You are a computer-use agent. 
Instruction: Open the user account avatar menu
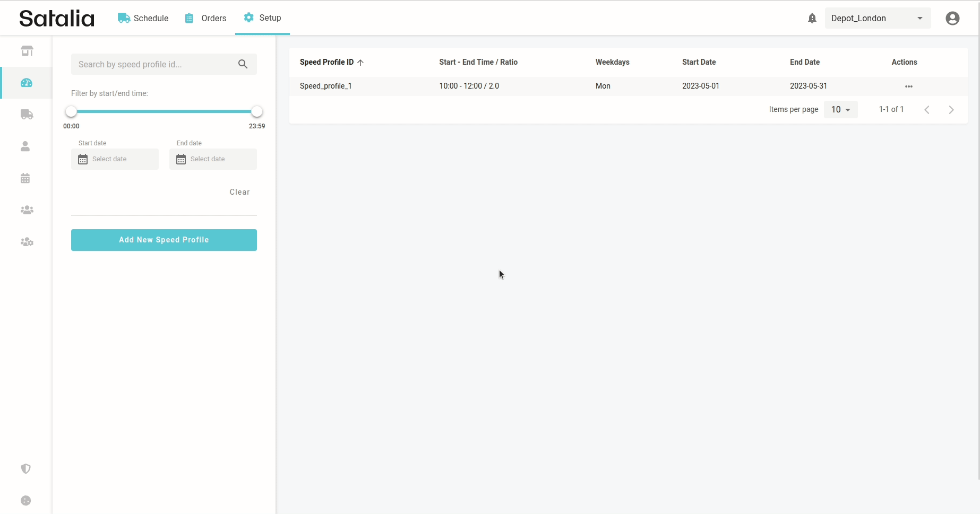pyautogui.click(x=952, y=19)
